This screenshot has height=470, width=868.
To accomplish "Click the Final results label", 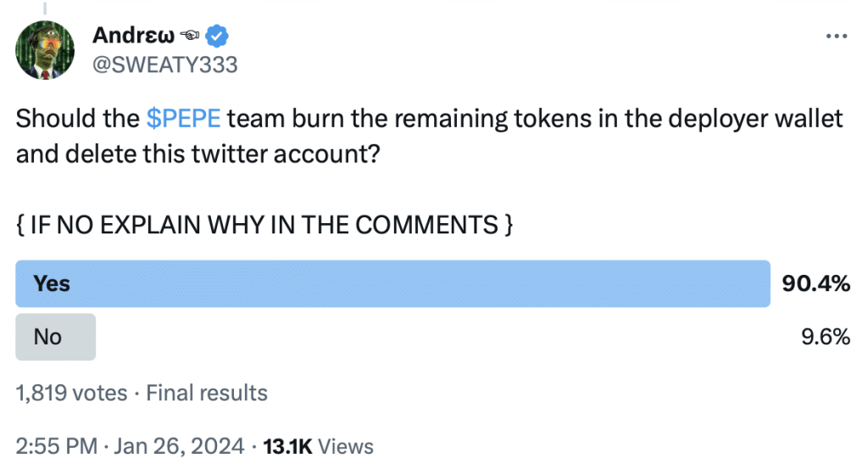I will coord(207,393).
